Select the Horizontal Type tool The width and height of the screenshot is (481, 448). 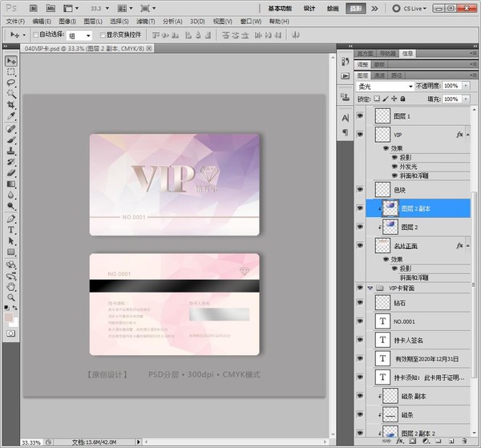11,230
